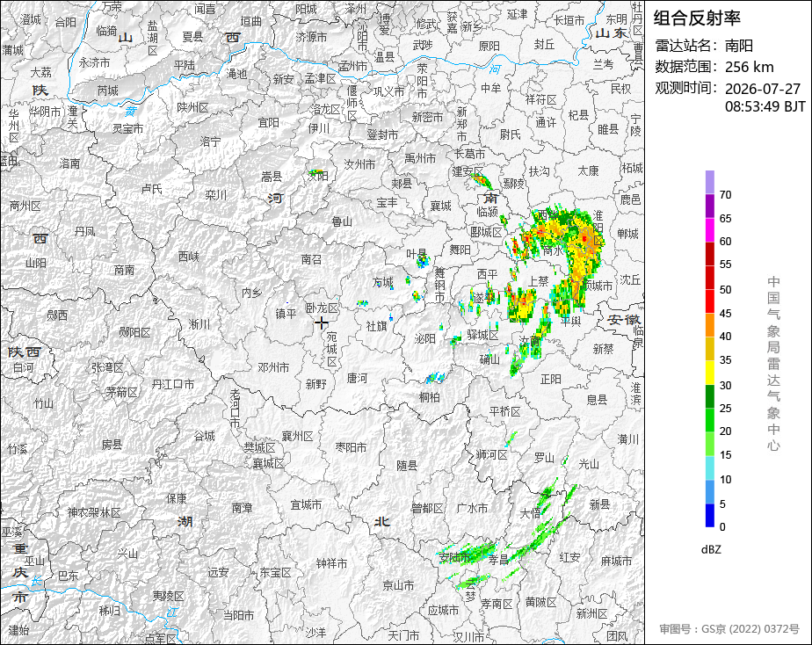
Task: Click the 神农架林区 label
Action: [94, 512]
